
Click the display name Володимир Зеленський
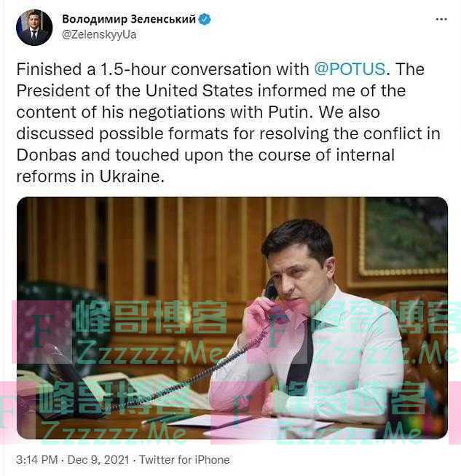click(x=129, y=20)
